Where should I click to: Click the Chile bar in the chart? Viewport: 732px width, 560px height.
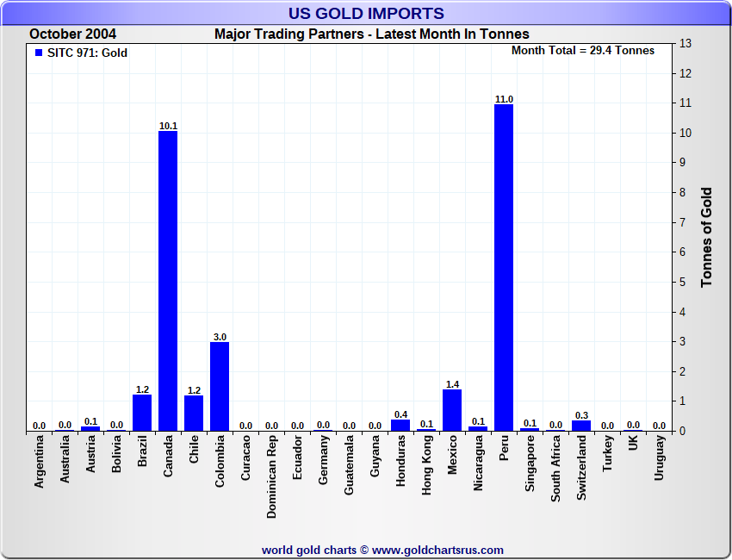194,414
